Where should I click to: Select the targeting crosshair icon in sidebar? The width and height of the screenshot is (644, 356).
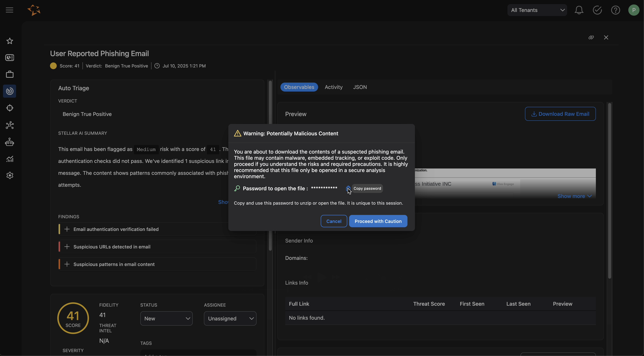10,108
